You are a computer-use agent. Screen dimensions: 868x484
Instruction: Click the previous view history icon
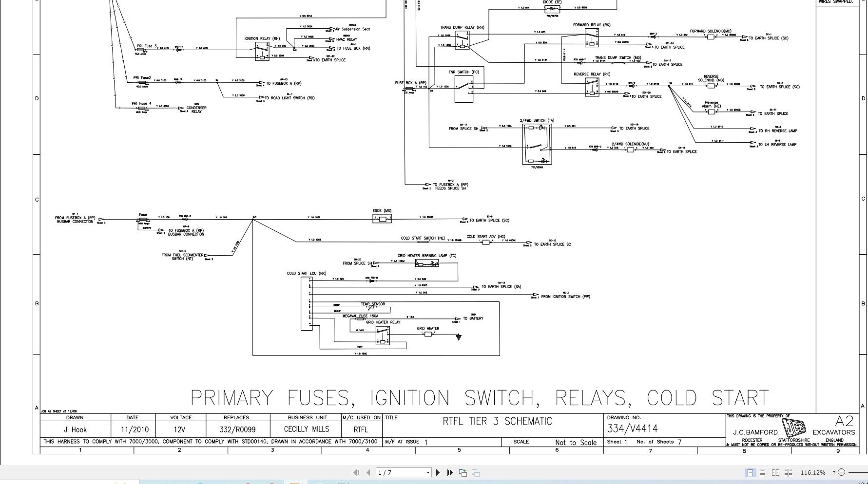463,472
